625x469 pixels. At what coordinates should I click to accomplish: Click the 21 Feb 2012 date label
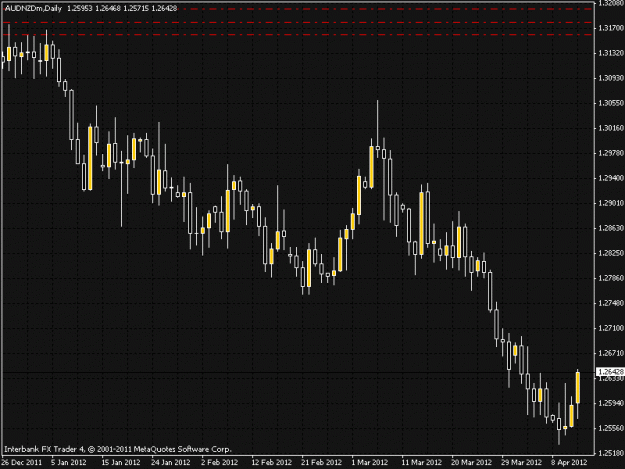tap(321, 463)
